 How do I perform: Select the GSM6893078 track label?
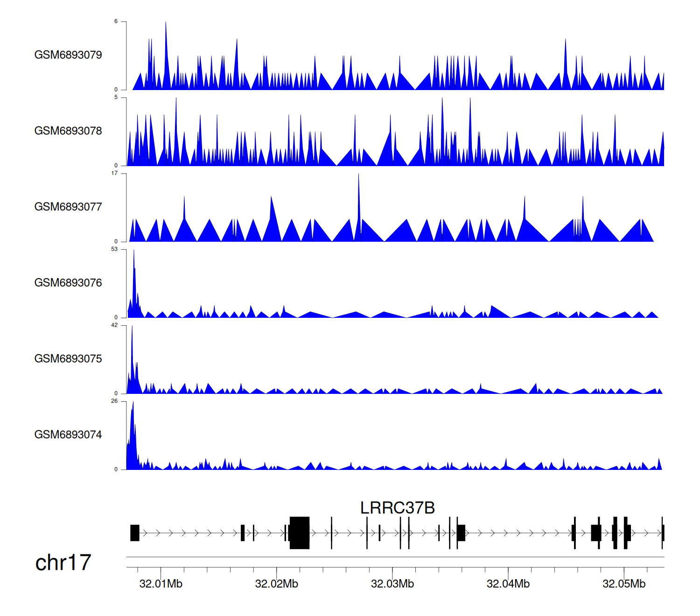[68, 131]
